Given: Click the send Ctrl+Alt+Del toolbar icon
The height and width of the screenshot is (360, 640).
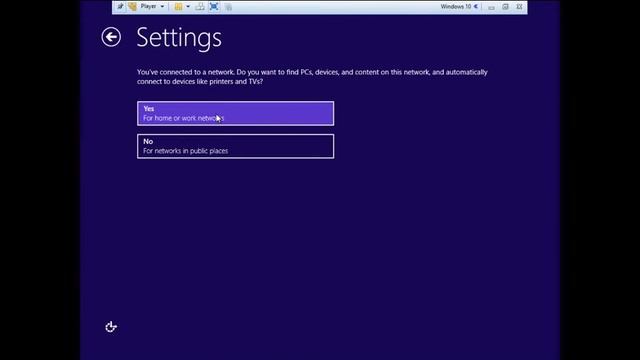Looking at the screenshot, I should [200, 7].
